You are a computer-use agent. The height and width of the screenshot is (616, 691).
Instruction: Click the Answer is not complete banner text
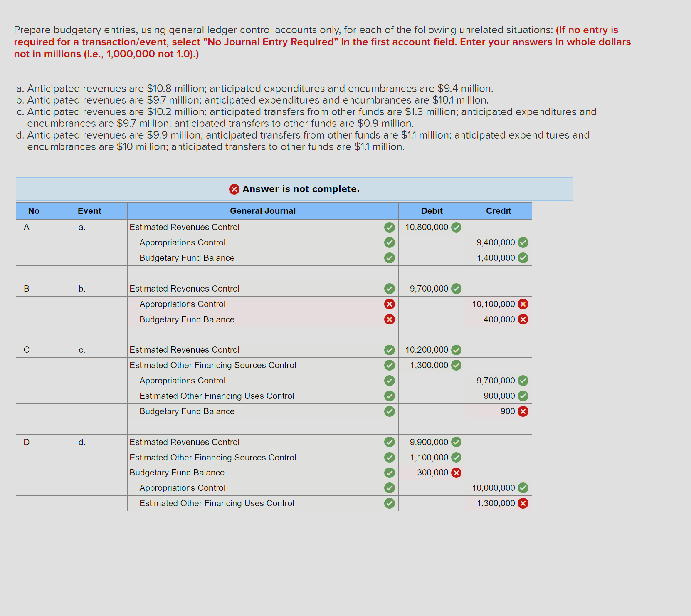tap(300, 189)
